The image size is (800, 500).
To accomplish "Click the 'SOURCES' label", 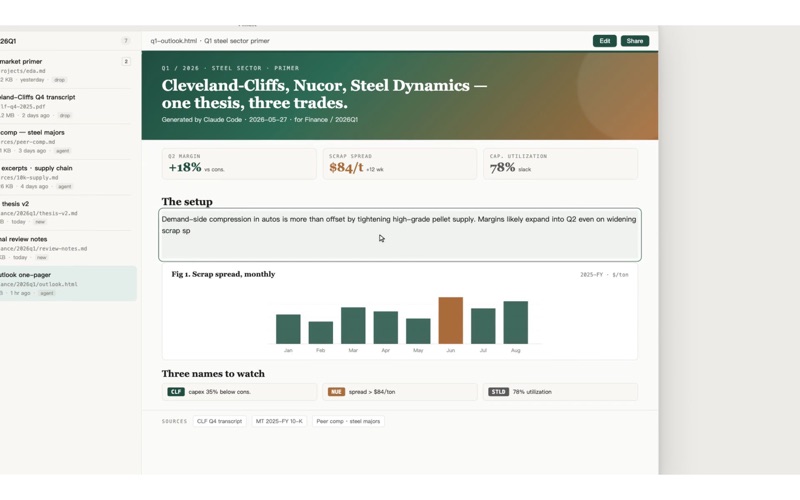I will tap(174, 421).
